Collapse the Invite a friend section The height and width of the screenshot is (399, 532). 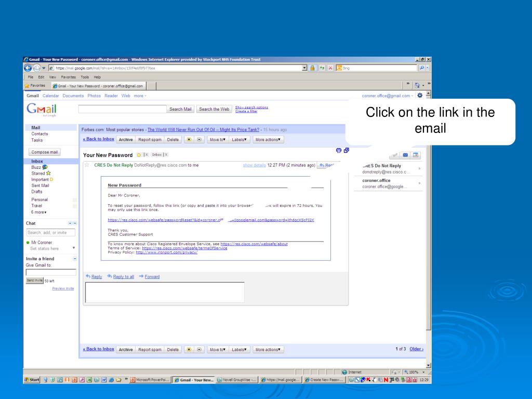75,259
